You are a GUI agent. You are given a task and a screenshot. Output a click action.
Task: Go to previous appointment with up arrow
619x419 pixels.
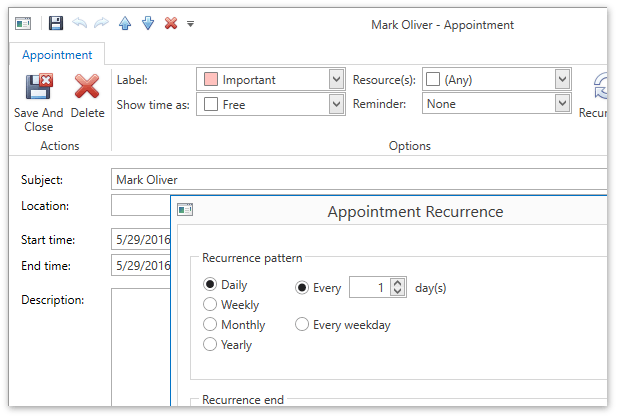pos(124,23)
